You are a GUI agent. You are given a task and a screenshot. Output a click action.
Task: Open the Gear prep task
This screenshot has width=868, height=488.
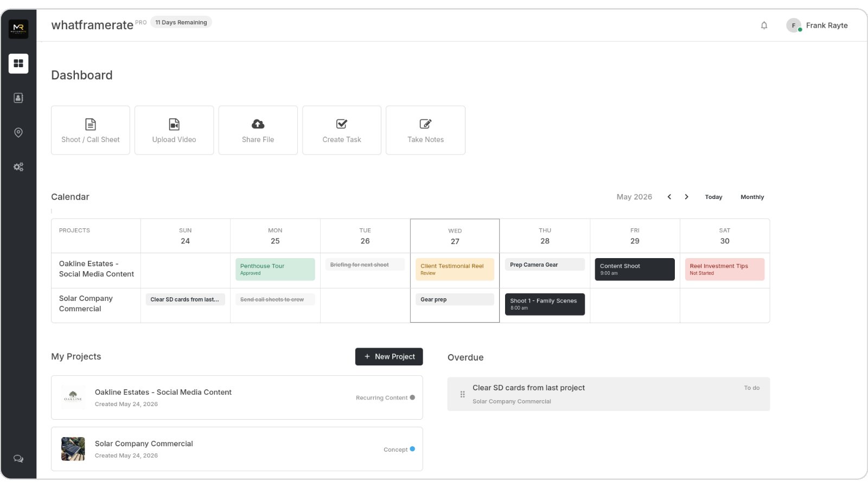tap(455, 299)
